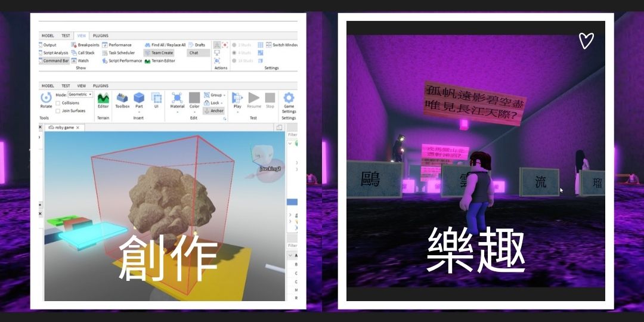Viewport: 644px width, 322px height.
Task: Open the Mode Geometric dropdown
Action: coord(81,95)
